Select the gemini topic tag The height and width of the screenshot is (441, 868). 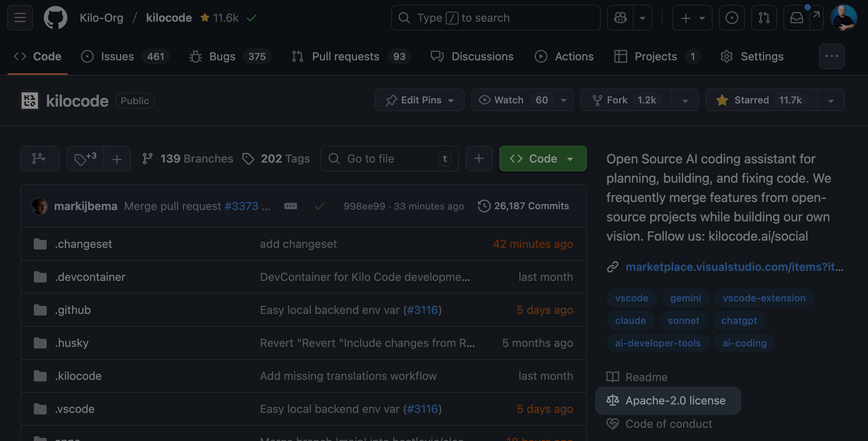(x=686, y=298)
